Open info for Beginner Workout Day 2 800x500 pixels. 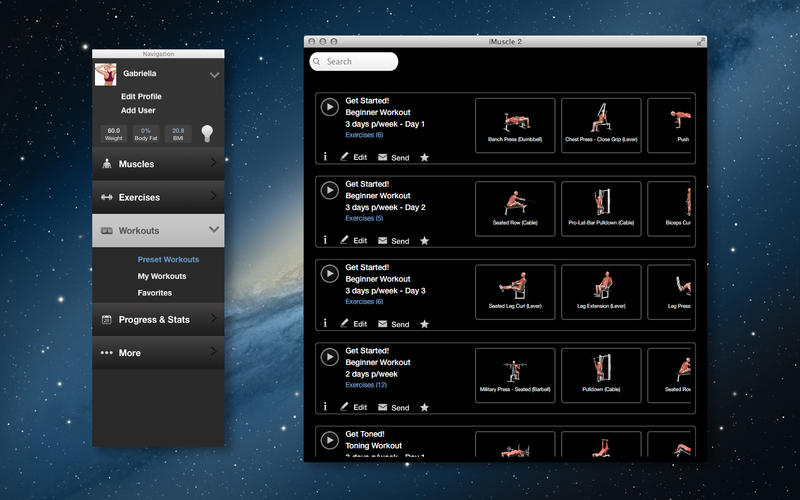coord(325,240)
